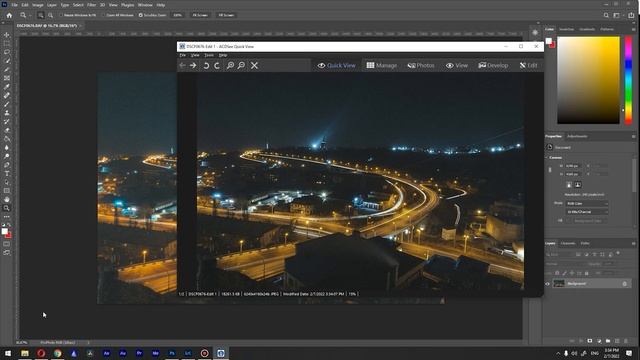Click the Fill Screen button
The width and height of the screenshot is (640, 360).
226,15
